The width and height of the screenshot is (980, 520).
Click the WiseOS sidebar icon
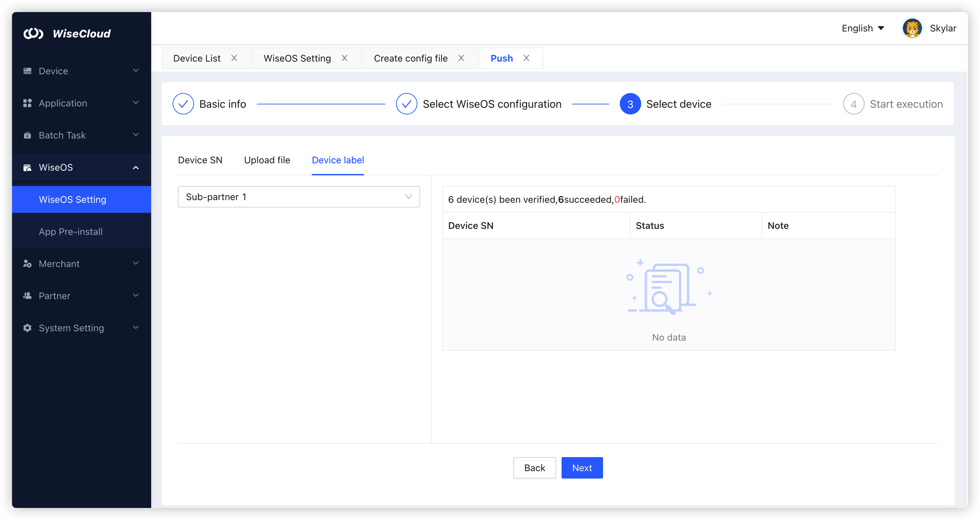click(27, 168)
